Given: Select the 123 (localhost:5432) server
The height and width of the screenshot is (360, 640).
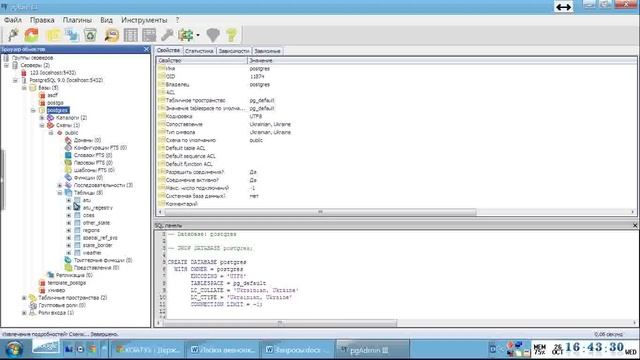Looking at the screenshot, I should [x=53, y=73].
